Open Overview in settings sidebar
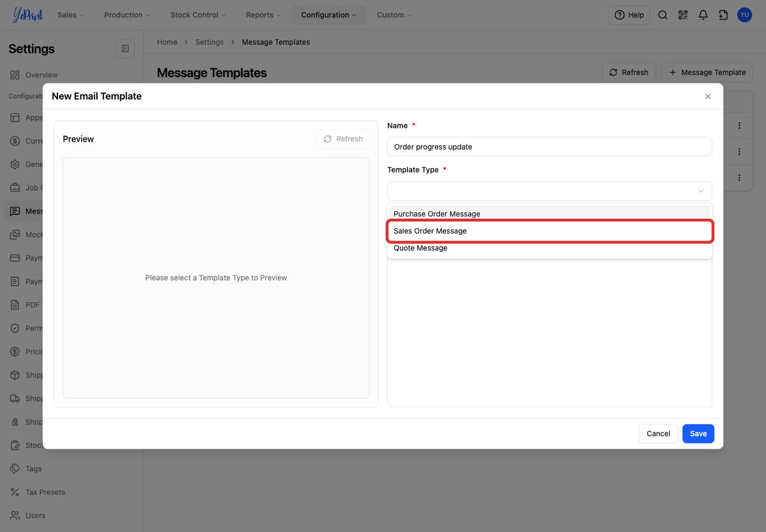766x532 pixels. point(41,75)
